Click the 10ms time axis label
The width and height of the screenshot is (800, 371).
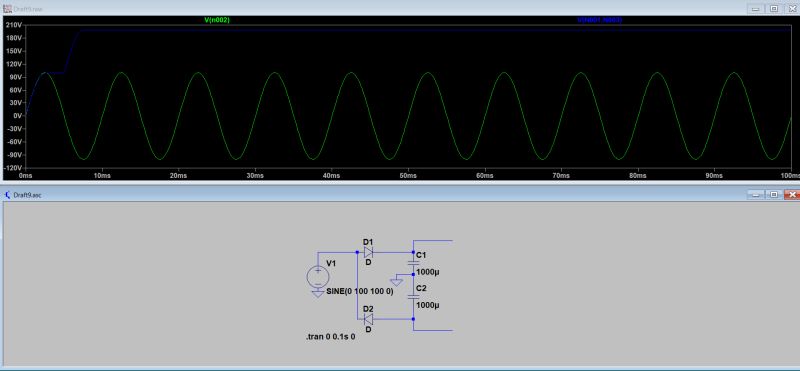tap(102, 176)
